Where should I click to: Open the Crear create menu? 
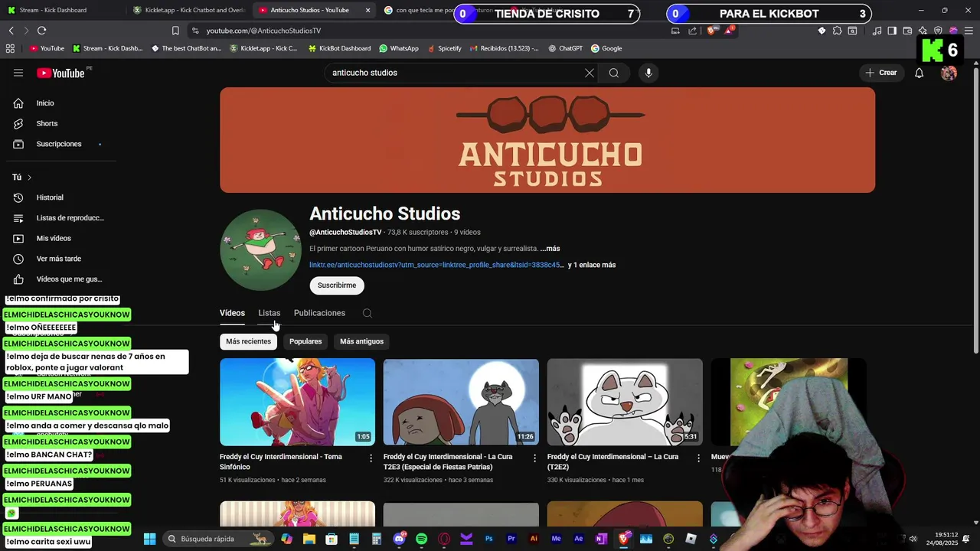click(880, 73)
